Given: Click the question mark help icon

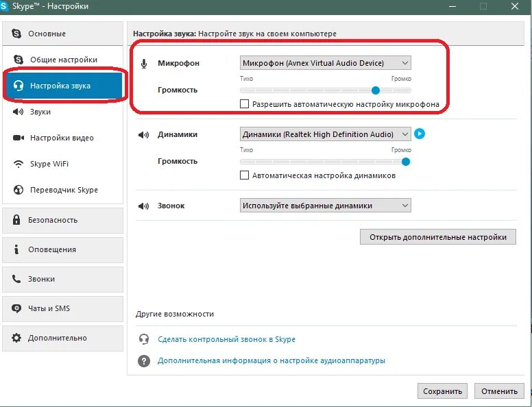Looking at the screenshot, I should [x=144, y=361].
